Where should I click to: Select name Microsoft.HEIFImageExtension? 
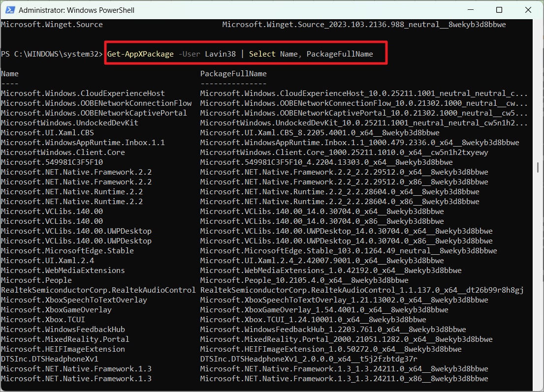tap(63, 349)
